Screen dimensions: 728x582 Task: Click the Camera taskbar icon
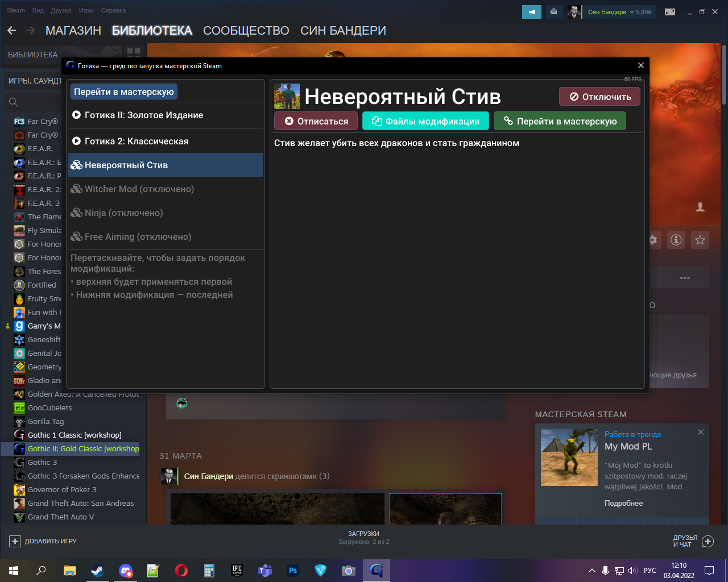tap(349, 571)
